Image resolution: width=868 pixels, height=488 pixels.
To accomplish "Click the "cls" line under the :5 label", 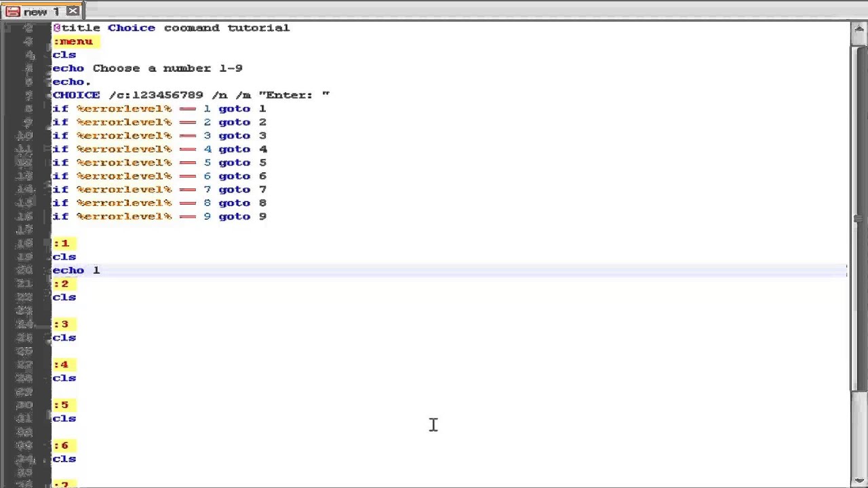I will coord(64,419).
